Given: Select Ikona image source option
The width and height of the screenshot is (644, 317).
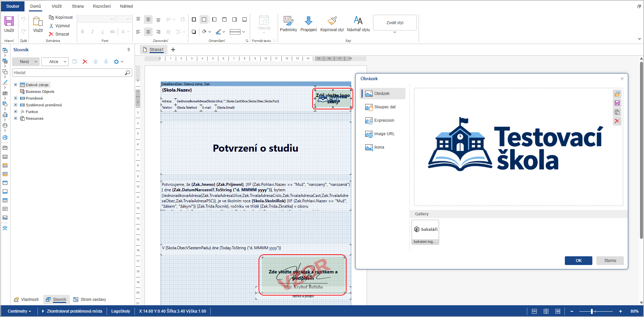Looking at the screenshot, I should (x=383, y=147).
